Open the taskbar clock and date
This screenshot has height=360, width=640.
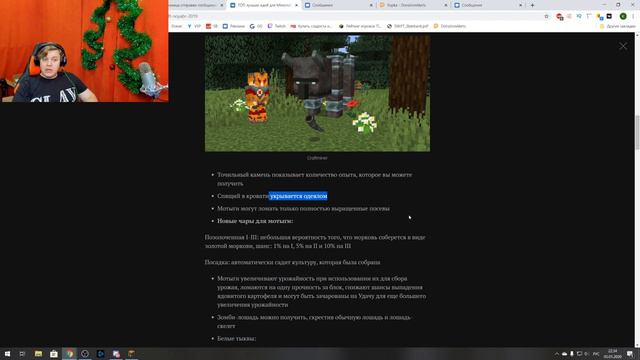coord(613,354)
